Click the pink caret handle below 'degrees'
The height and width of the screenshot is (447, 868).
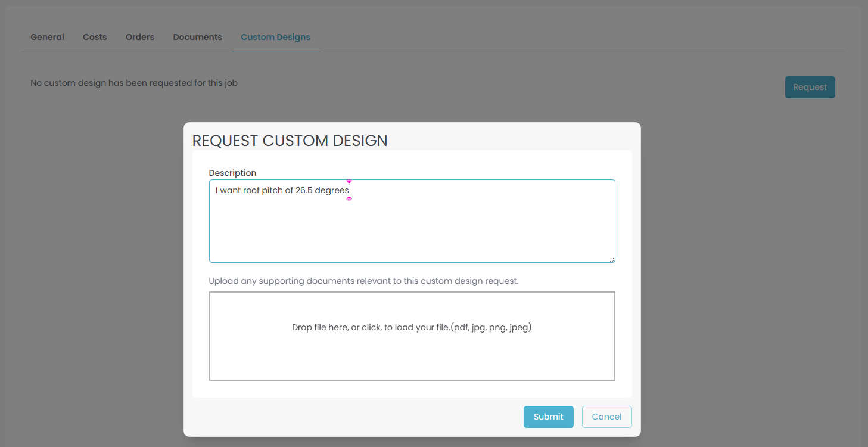349,198
